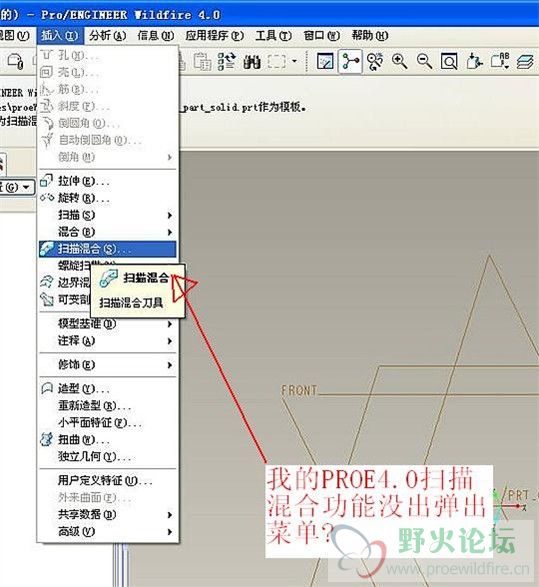Open the 分析(A) menu
This screenshot has height=587, width=539.
[x=108, y=36]
